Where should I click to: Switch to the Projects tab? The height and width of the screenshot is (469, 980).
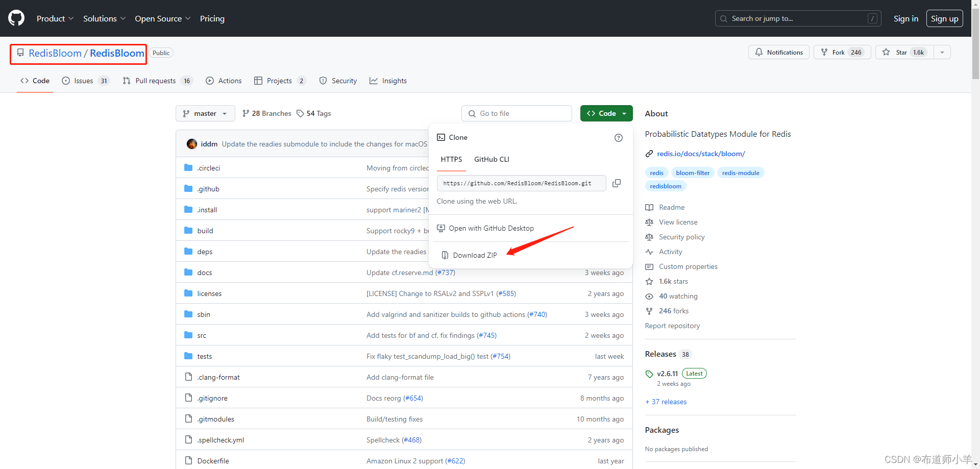click(x=280, y=81)
